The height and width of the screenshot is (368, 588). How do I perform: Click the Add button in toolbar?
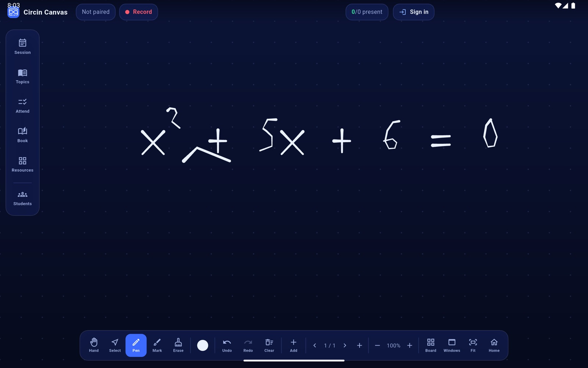(x=293, y=345)
